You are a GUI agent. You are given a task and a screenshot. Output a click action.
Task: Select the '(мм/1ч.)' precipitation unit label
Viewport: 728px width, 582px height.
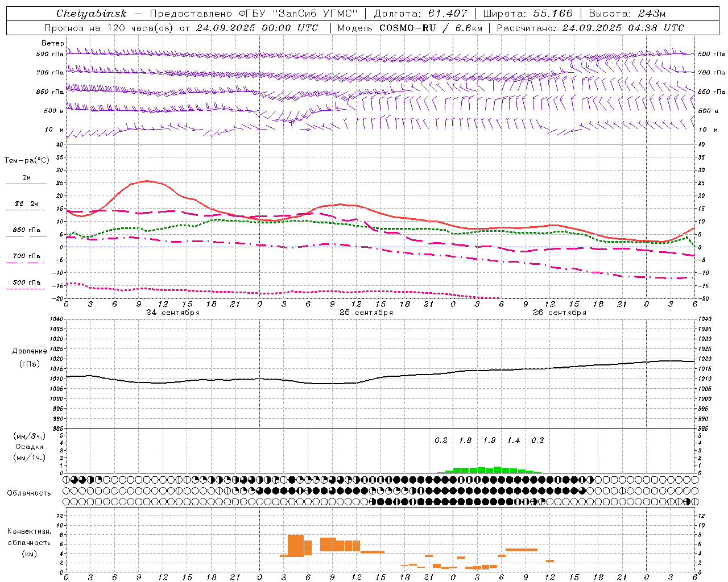[x=30, y=458]
